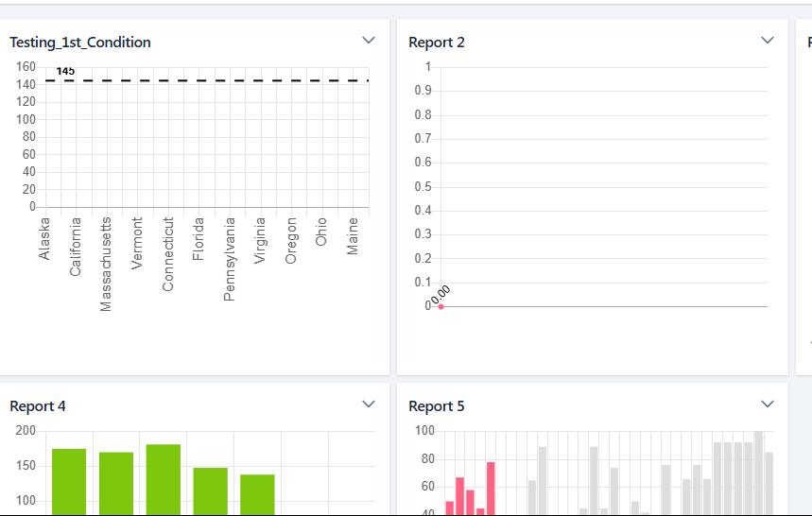
Task: Select the Report 4 heading
Action: click(38, 406)
